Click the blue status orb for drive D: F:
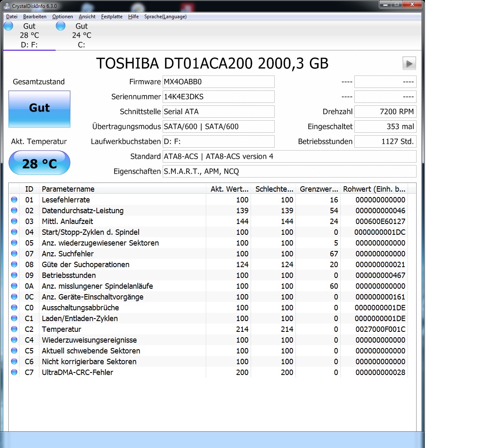Image resolution: width=478 pixels, height=448 pixels. point(9,26)
